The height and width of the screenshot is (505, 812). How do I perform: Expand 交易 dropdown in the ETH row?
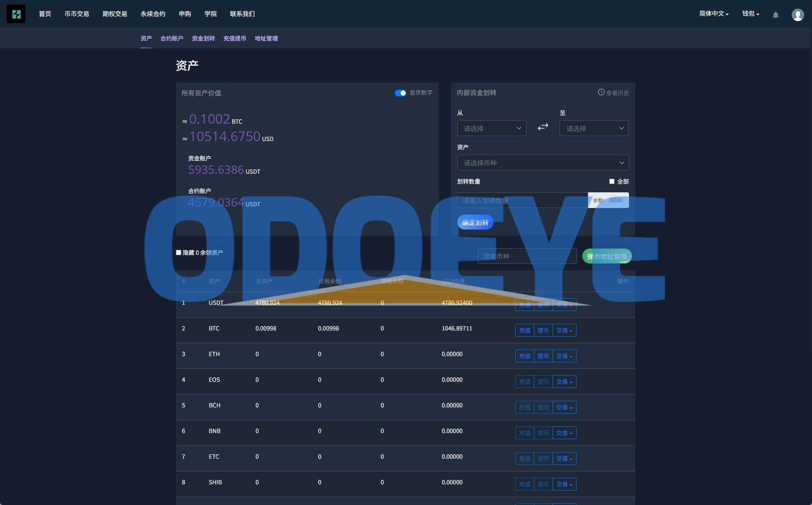pos(564,356)
